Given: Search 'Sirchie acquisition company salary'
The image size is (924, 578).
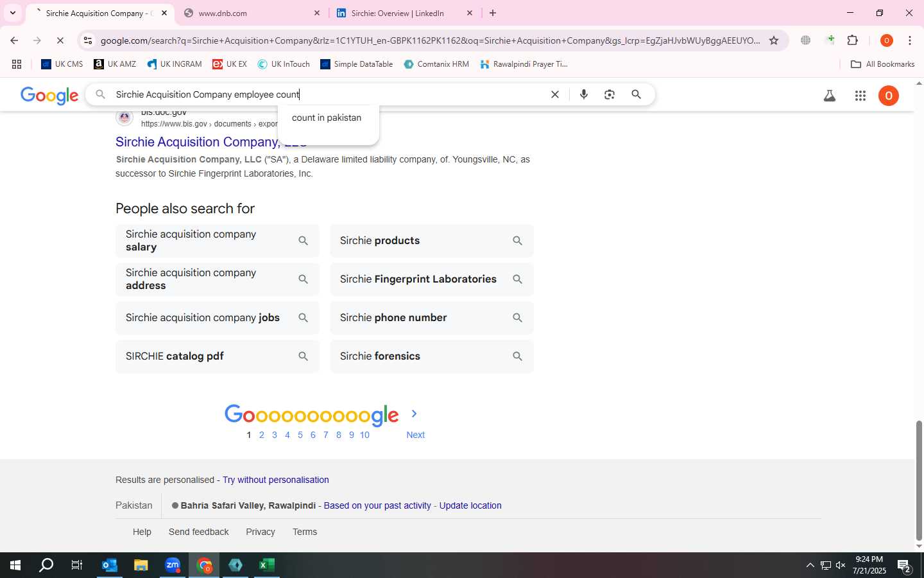Looking at the screenshot, I should (x=217, y=241).
